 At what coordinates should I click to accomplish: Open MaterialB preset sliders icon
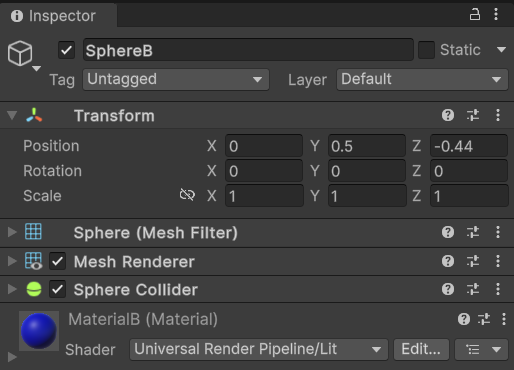coord(484,319)
